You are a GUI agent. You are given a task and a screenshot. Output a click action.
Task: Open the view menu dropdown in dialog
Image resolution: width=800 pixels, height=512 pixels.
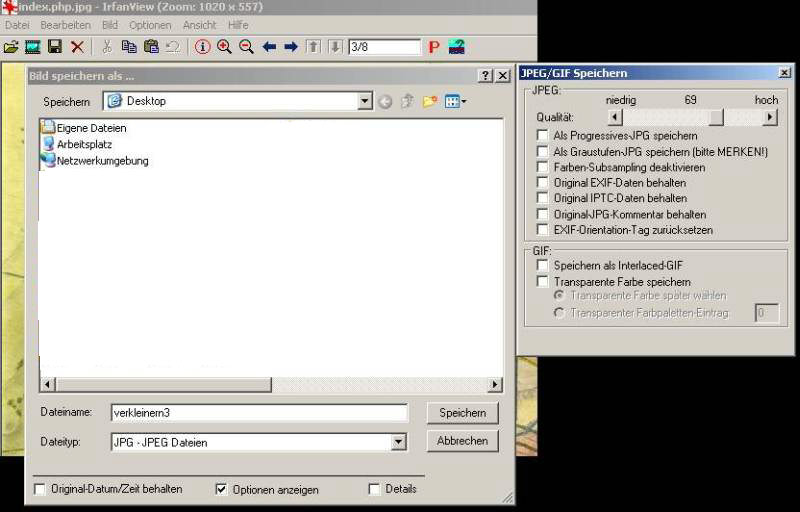456,101
